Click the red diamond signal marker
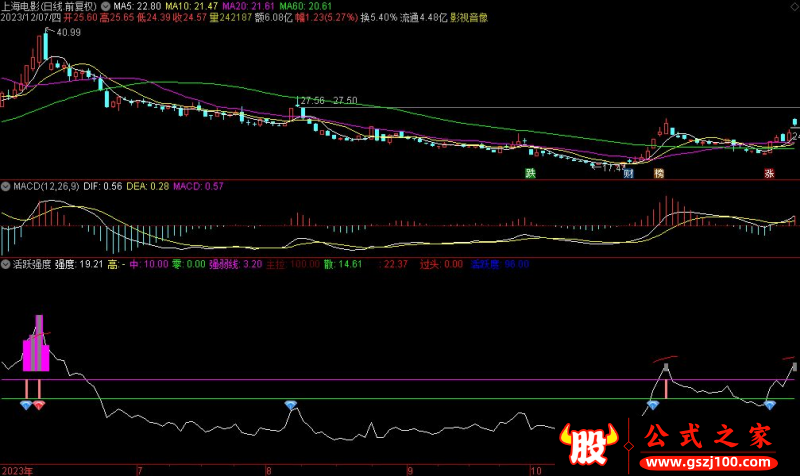The height and width of the screenshot is (476, 800). tap(39, 405)
